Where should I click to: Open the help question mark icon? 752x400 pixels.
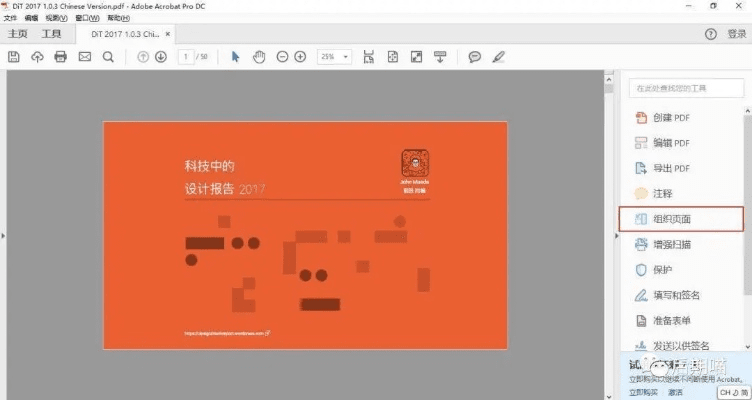coord(710,34)
